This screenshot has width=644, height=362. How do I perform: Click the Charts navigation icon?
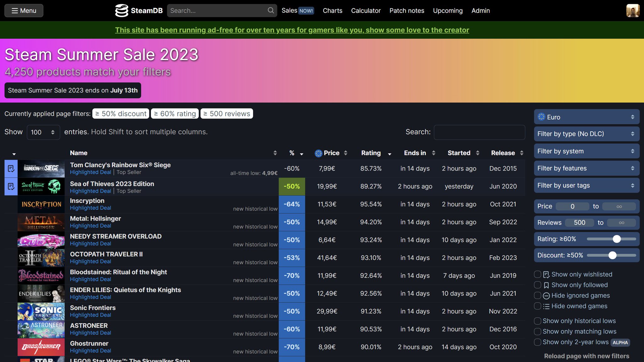coord(333,10)
